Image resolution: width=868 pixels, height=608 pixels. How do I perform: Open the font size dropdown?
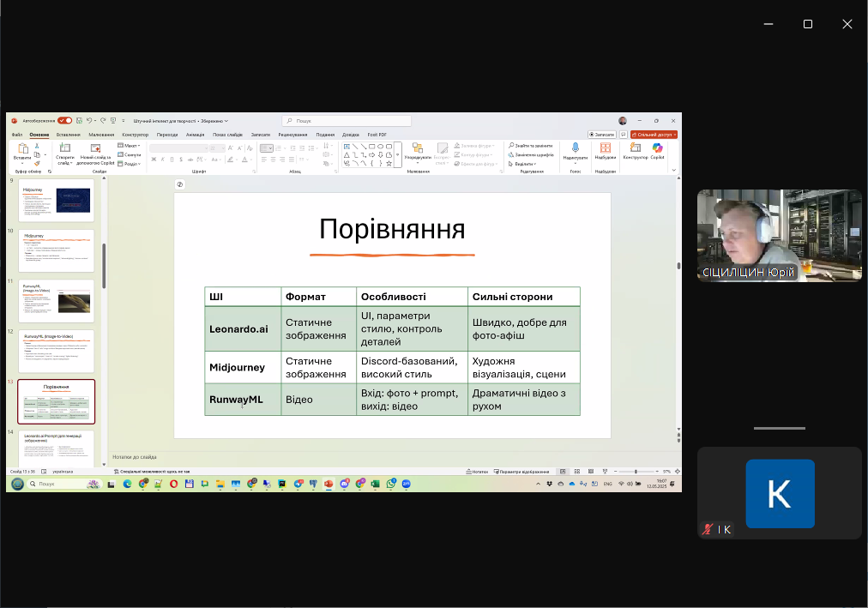coord(218,148)
